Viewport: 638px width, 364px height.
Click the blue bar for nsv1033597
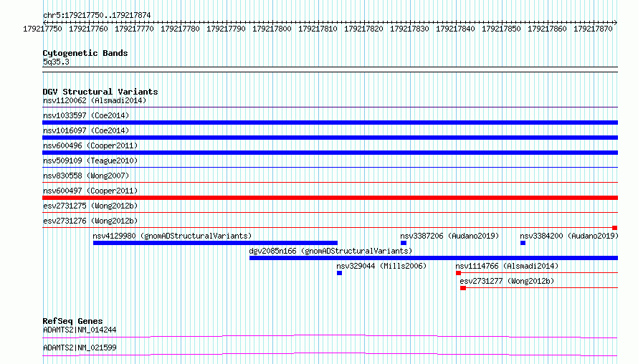pyautogui.click(x=330, y=123)
